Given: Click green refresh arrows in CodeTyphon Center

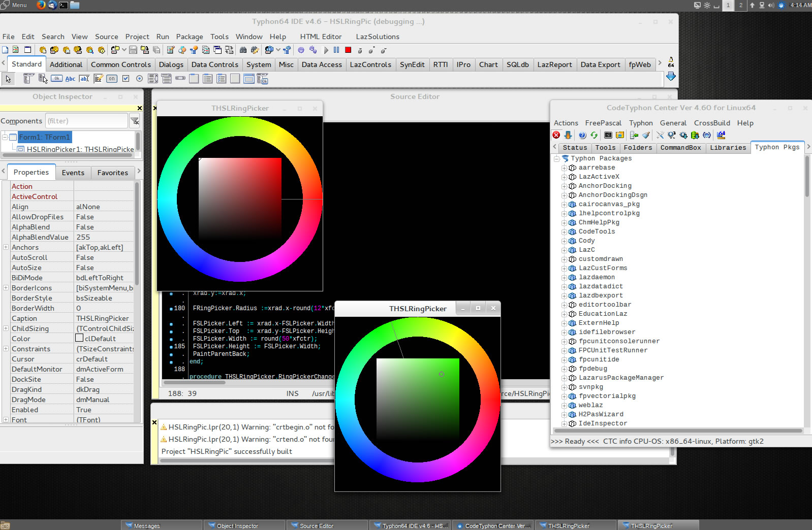Looking at the screenshot, I should [x=594, y=135].
